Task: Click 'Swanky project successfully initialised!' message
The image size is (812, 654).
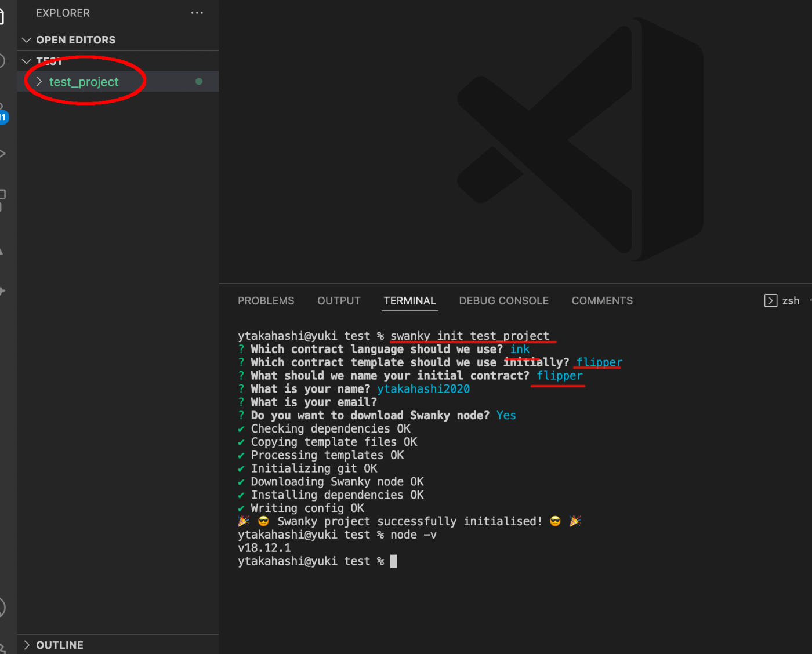Action: [409, 522]
